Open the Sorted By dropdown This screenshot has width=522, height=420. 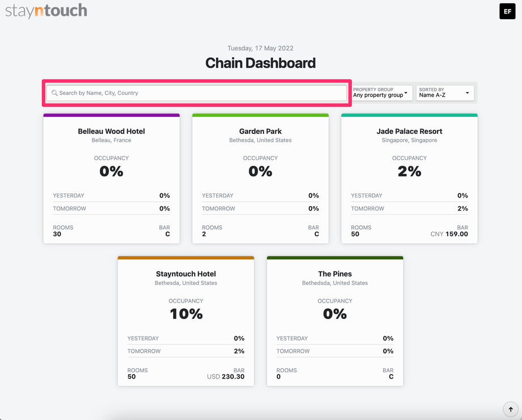(445, 93)
